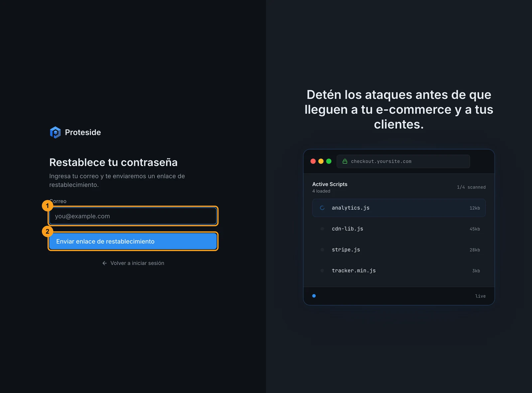Click the Correo field label
The width and height of the screenshot is (532, 393).
pos(58,201)
